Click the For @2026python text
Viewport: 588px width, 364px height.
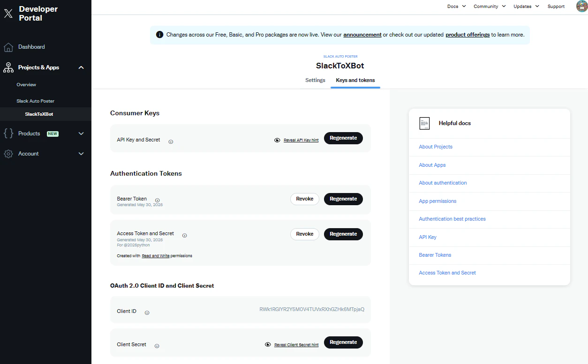click(x=133, y=245)
